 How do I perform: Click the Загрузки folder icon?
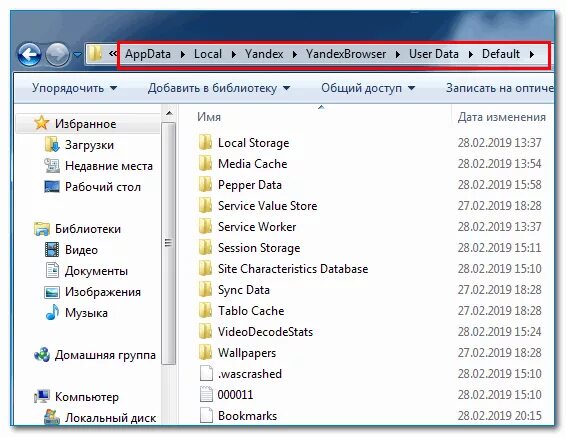(52, 144)
